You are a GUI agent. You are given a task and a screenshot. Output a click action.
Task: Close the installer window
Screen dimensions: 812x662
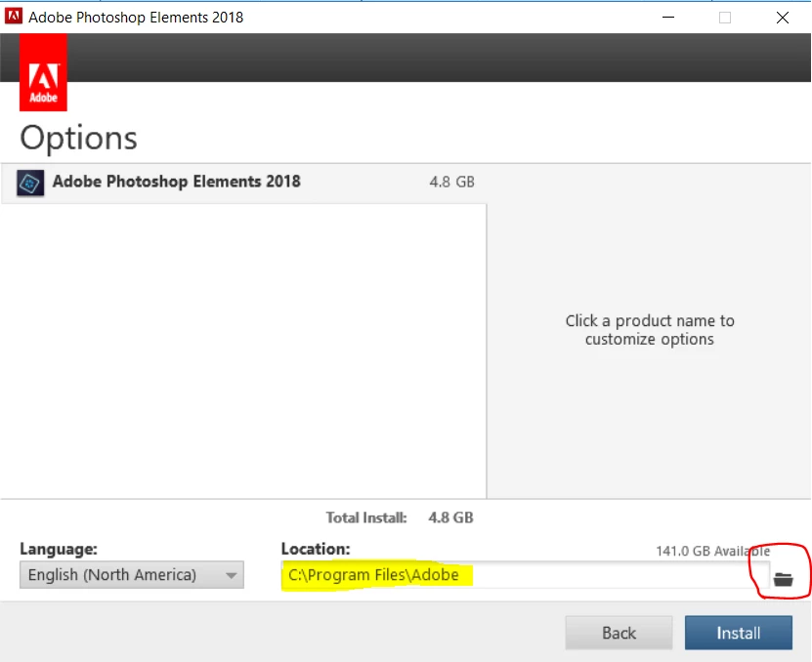tap(783, 17)
